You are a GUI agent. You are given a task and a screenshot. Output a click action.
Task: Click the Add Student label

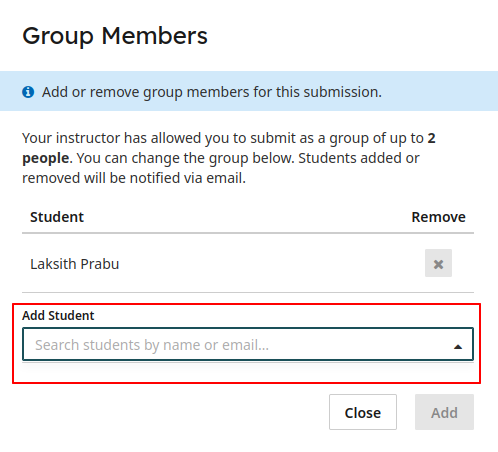(58, 315)
